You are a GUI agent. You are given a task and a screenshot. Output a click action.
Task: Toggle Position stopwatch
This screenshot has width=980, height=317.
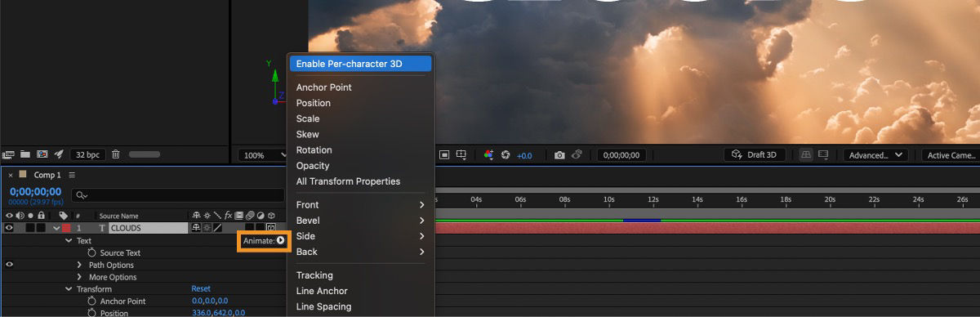coord(92,313)
